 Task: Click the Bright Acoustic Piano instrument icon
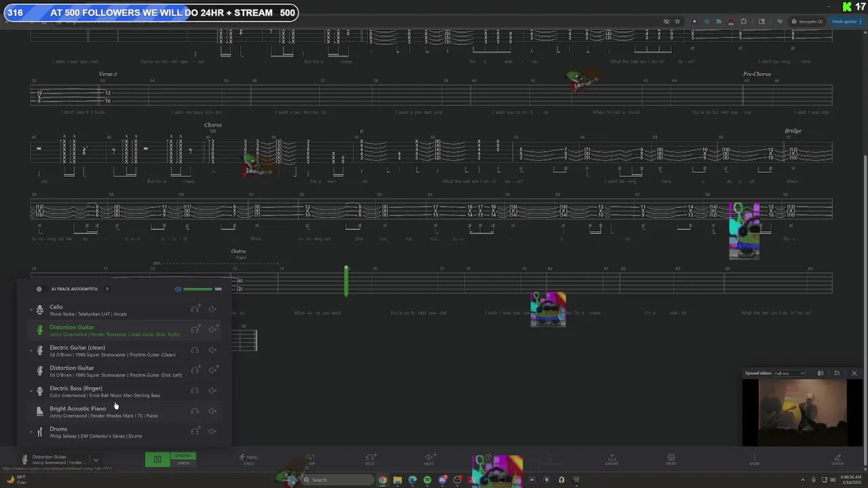39,411
